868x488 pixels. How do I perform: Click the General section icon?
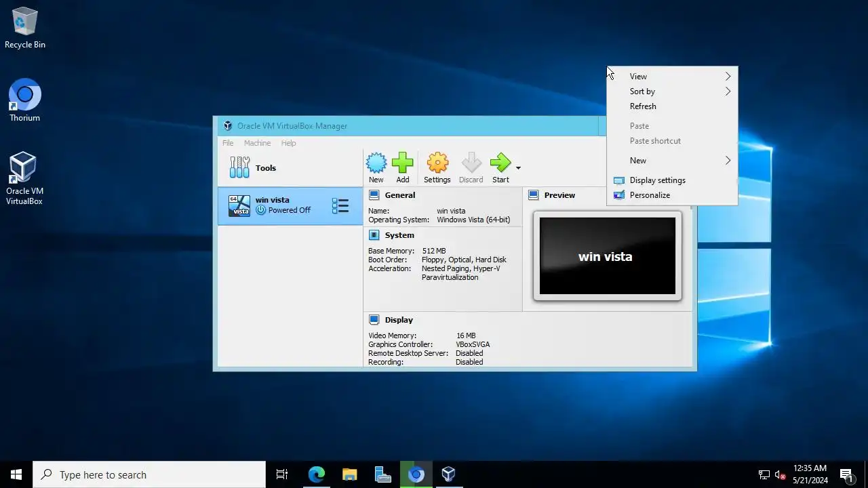pyautogui.click(x=374, y=195)
